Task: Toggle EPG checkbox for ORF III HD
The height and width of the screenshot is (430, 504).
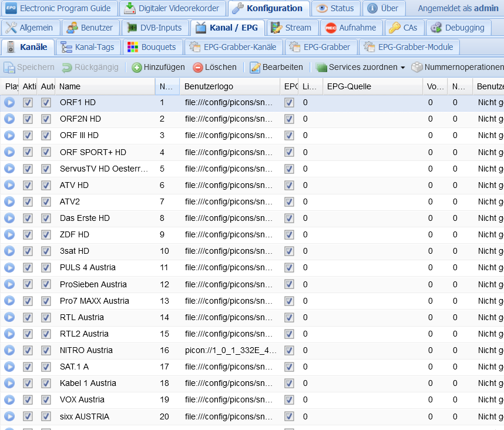Action: 289,136
